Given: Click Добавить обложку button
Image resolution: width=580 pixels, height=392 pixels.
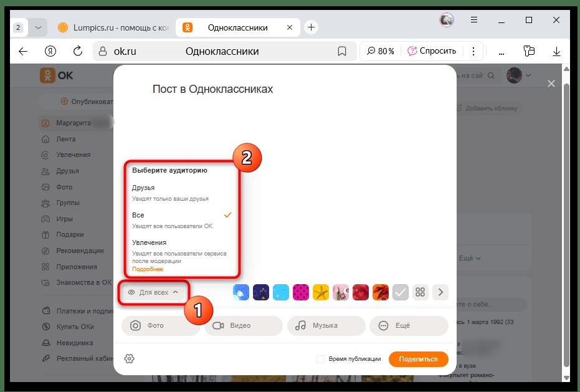Looking at the screenshot, I should click(488, 108).
